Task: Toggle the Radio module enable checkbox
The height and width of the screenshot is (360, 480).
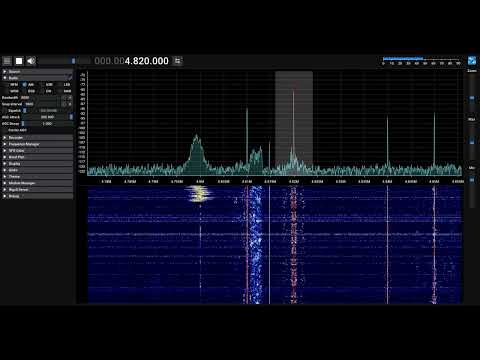Action: [x=70, y=78]
